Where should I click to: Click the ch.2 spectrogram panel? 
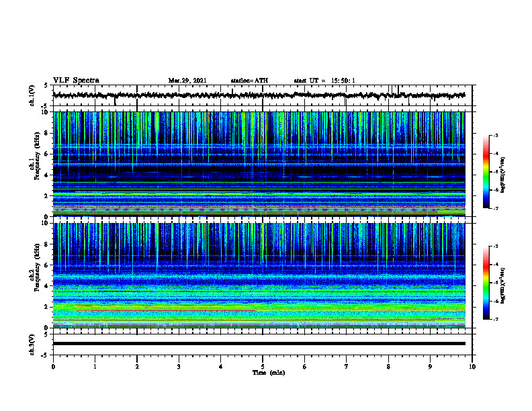[259, 275]
